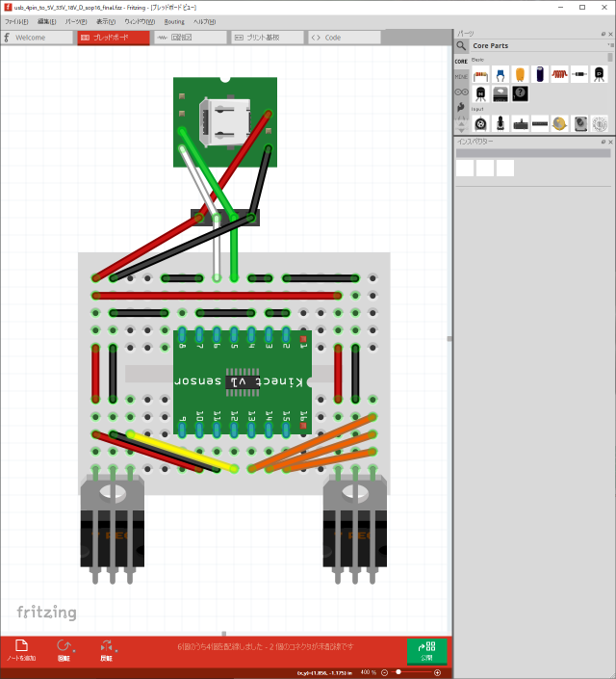616x679 pixels.
Task: Select the PNP transistor part
Action: tap(599, 75)
